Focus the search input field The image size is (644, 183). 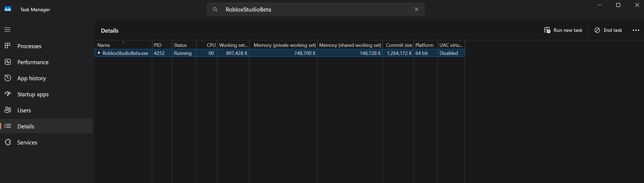click(315, 9)
